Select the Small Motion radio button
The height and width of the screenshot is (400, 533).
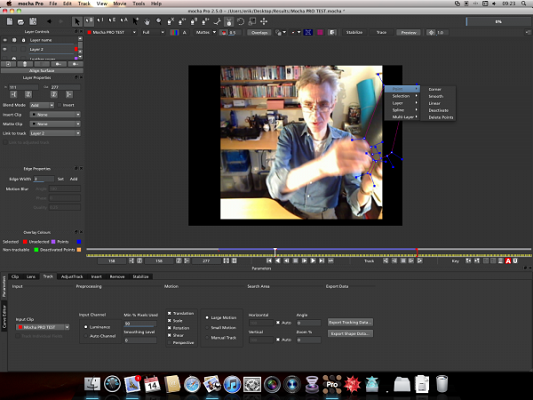[207, 328]
